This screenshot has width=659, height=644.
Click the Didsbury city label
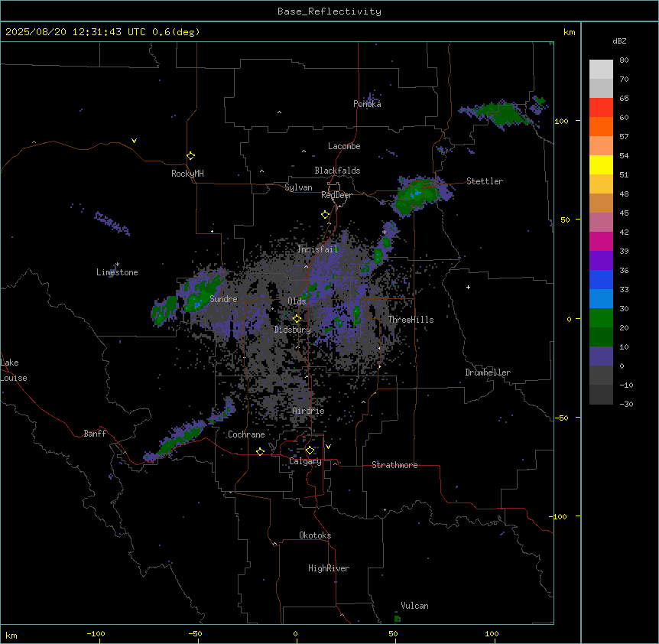tap(293, 330)
